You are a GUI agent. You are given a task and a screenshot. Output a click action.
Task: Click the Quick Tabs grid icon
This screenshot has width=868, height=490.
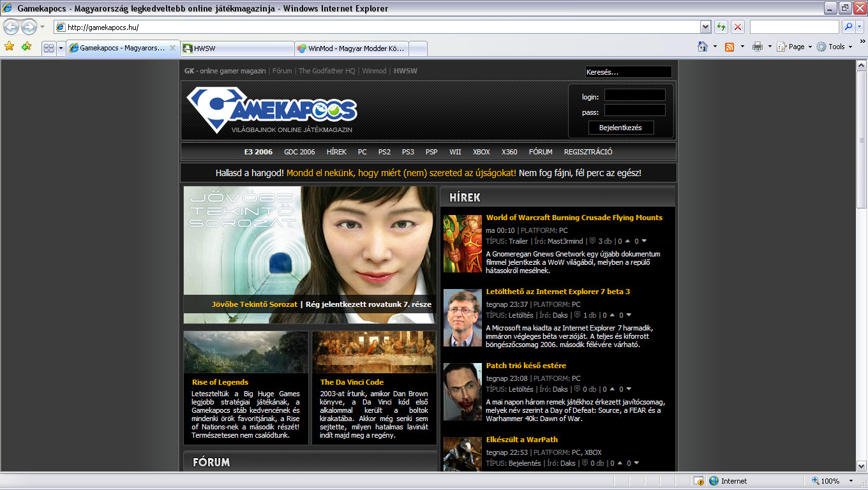(49, 48)
